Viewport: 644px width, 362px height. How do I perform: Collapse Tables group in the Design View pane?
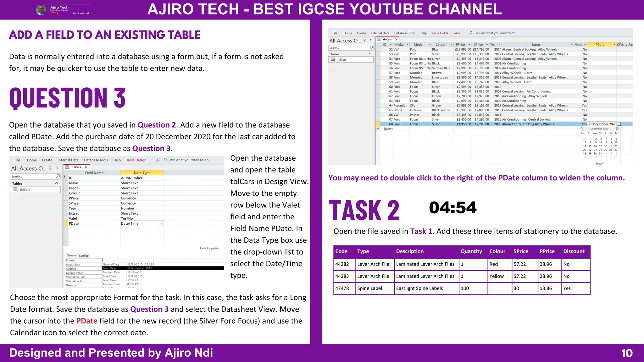[x=56, y=183]
